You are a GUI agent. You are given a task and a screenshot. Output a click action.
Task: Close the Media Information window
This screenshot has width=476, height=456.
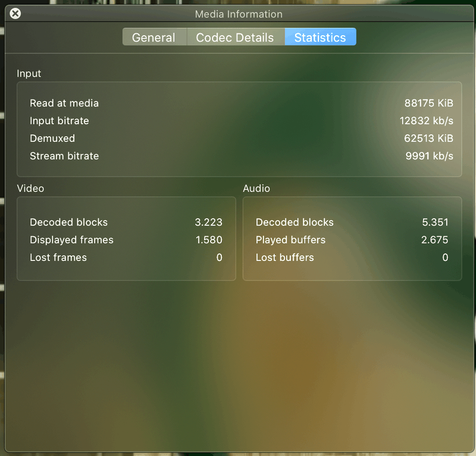pyautogui.click(x=15, y=14)
